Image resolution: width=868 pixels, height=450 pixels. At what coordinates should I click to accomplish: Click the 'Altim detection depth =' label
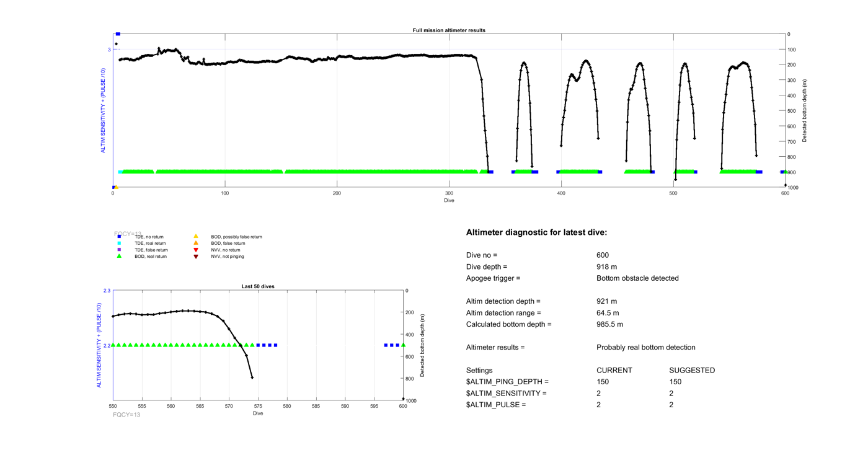click(x=503, y=301)
